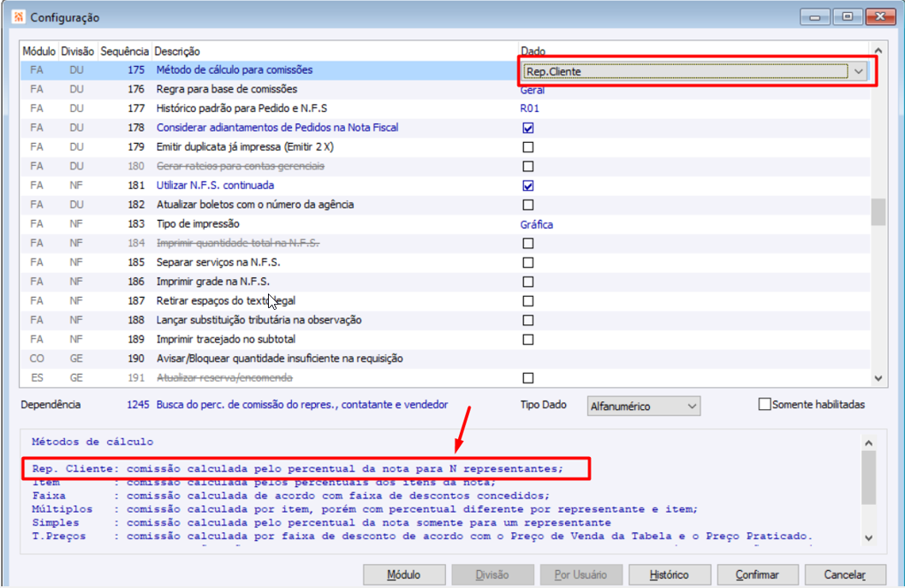Click description panel scrollbar up arrow
This screenshot has width=905, height=588.
click(x=869, y=442)
